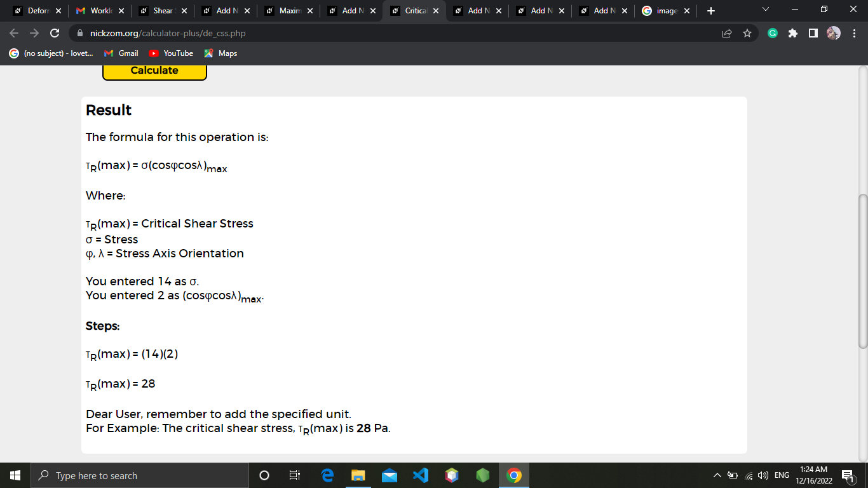Viewport: 868px width, 488px height.
Task: Click the 'Steps:' label
Action: 103,326
